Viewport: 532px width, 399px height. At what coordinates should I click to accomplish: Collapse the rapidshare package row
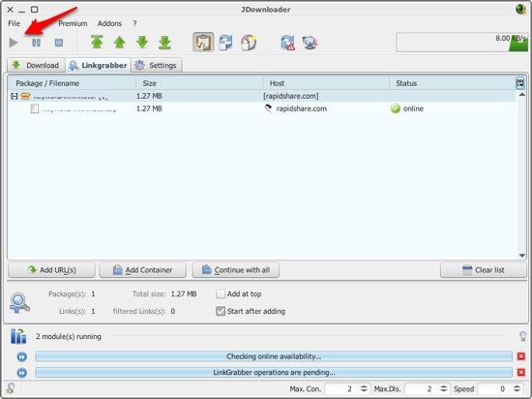[14, 97]
